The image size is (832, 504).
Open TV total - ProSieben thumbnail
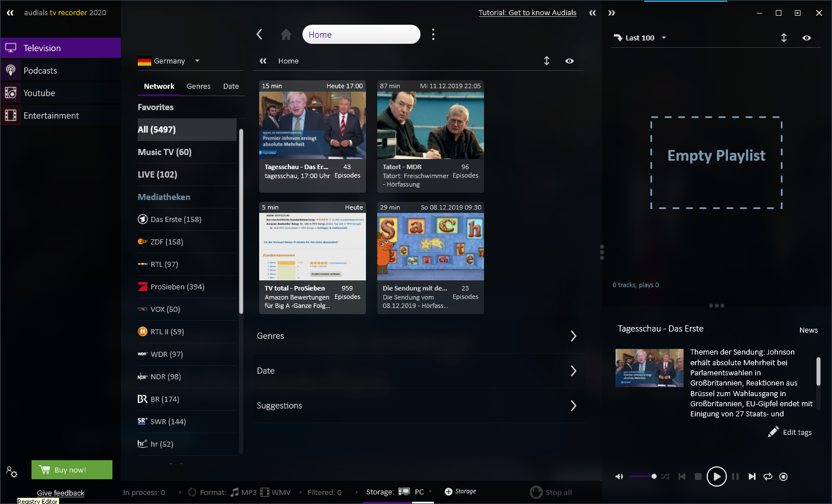click(313, 246)
